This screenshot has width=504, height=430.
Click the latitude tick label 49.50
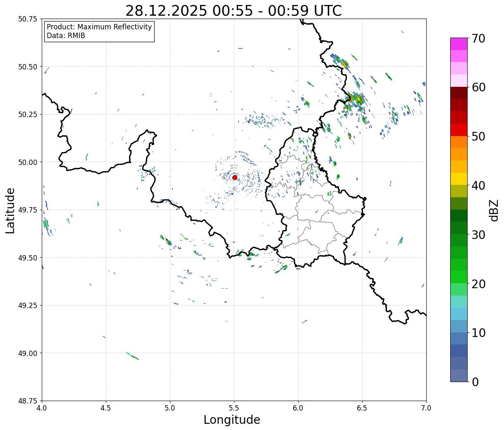click(28, 258)
